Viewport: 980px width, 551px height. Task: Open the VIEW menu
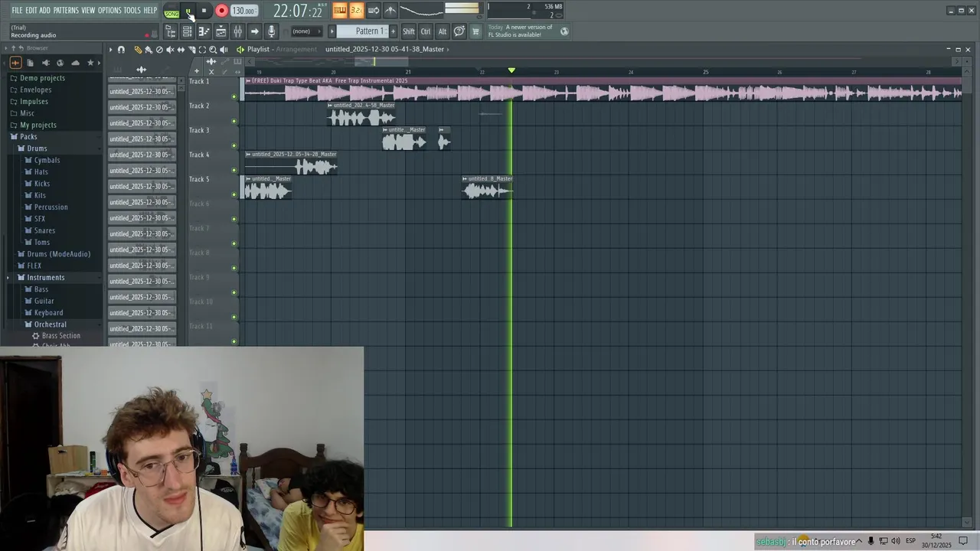tap(88, 10)
